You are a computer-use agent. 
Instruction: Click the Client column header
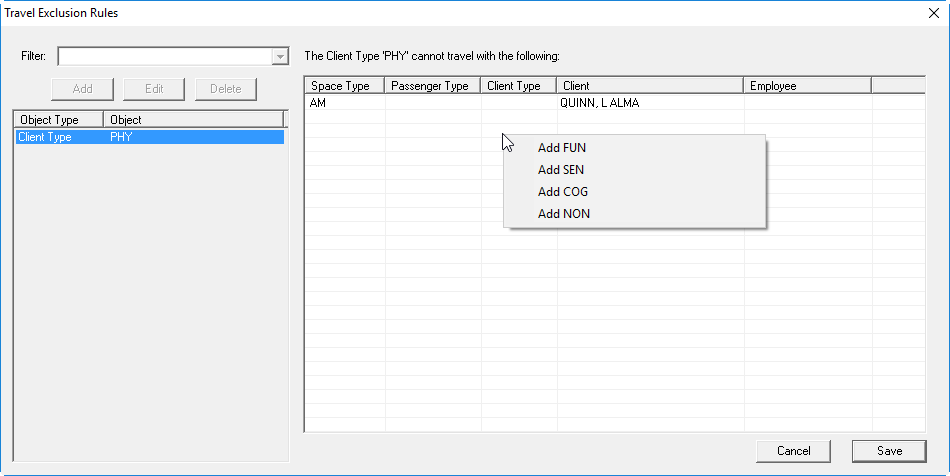tap(650, 86)
